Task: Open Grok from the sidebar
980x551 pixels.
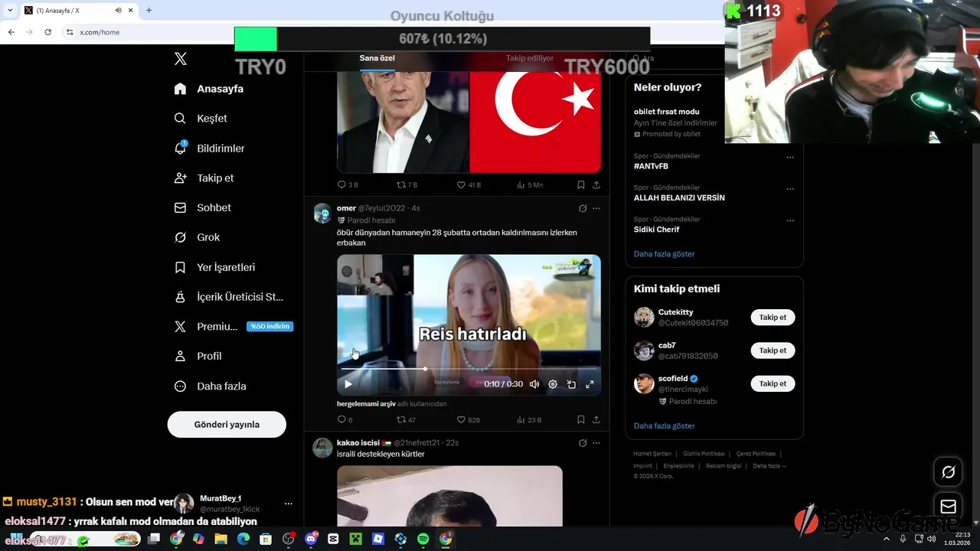Action: (197, 237)
